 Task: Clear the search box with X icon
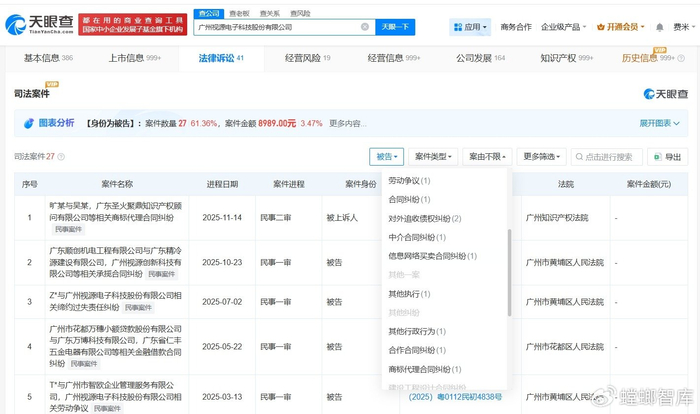pos(364,27)
